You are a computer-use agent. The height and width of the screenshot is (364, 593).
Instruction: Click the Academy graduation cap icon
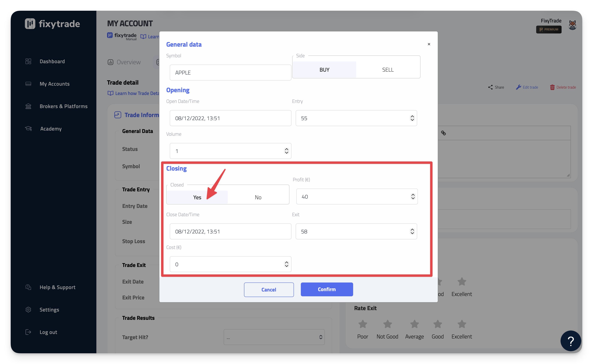coord(28,128)
